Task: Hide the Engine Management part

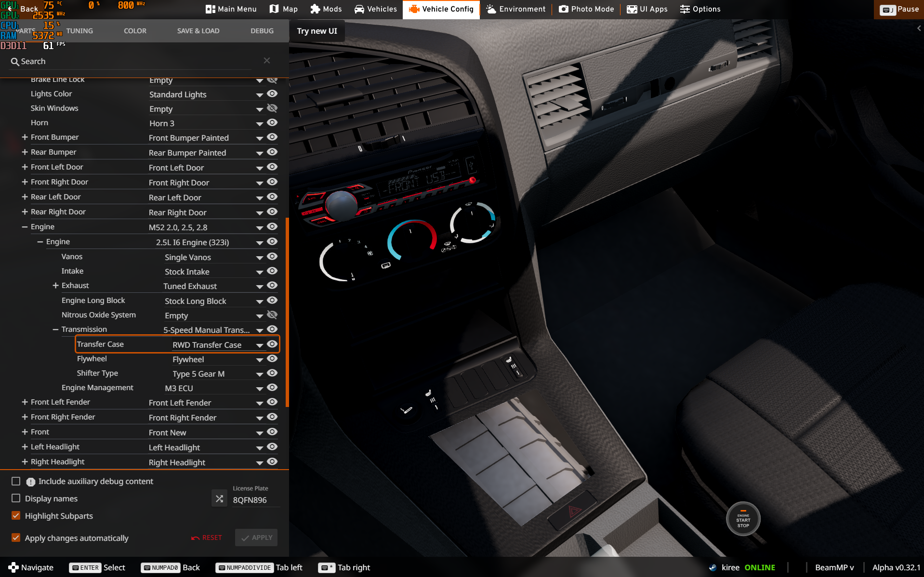Action: [272, 387]
